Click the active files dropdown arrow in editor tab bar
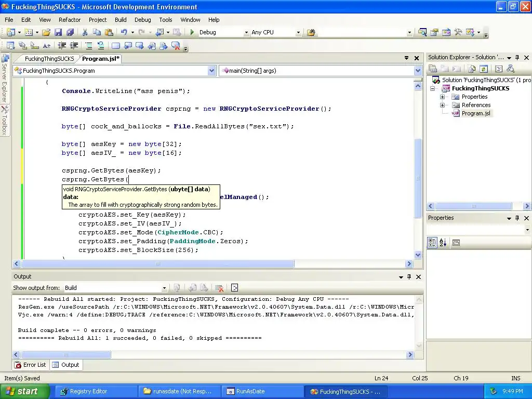 coord(406,58)
